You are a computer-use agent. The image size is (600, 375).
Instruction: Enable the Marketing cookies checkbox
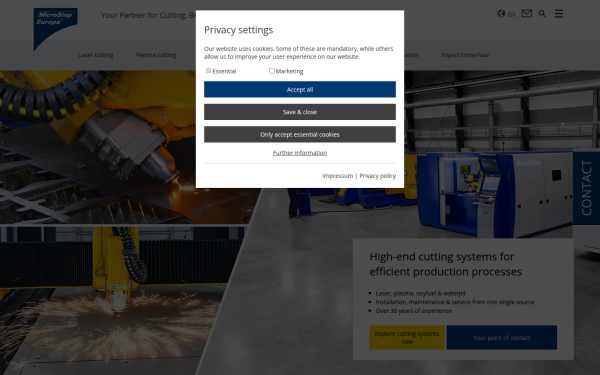(272, 71)
